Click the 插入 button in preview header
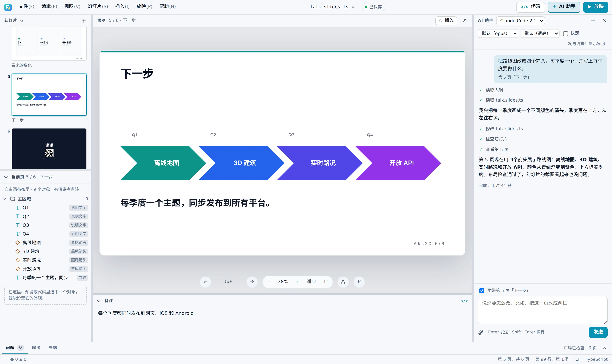The width and height of the screenshot is (612, 364). [x=446, y=21]
